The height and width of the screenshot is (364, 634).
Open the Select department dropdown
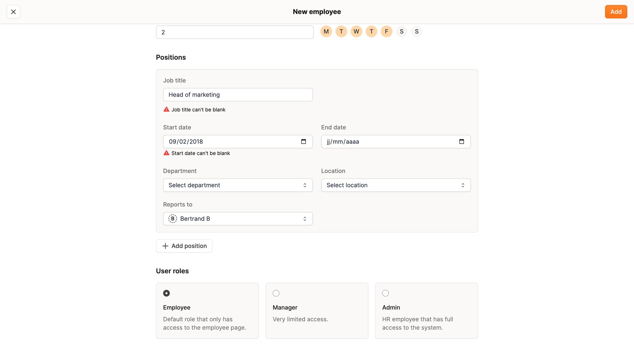[x=237, y=185]
